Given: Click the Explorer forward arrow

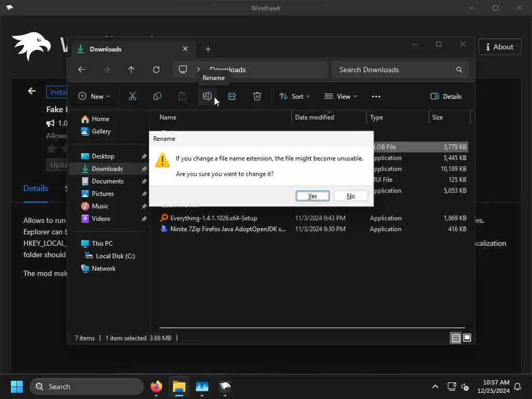Looking at the screenshot, I should tap(107, 70).
